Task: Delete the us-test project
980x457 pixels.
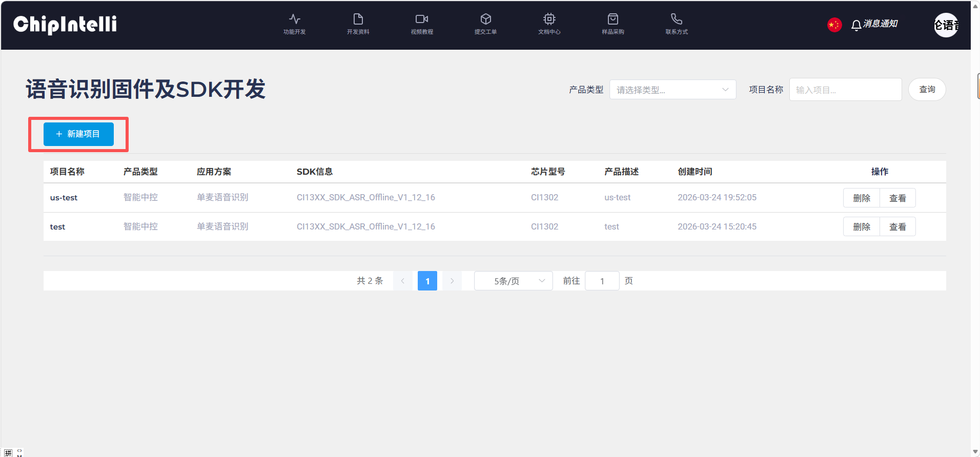Action: click(862, 198)
